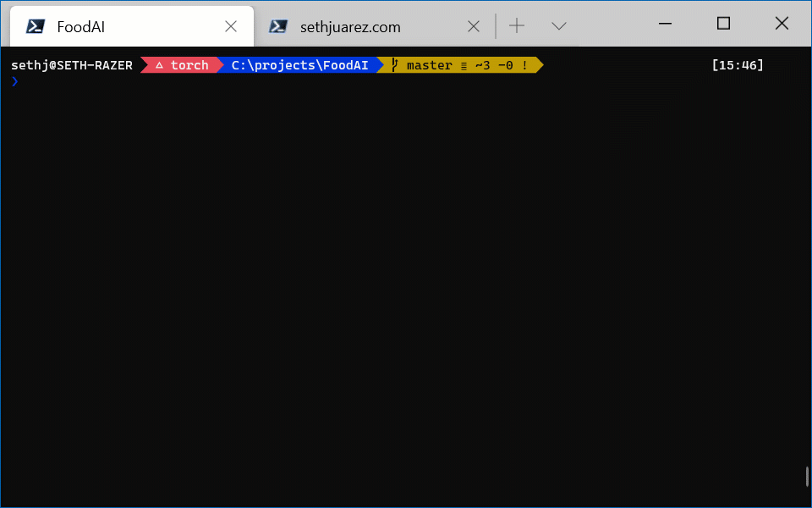Click the terminal scrollbar thumb
This screenshot has width=812, height=508.
pos(807,476)
